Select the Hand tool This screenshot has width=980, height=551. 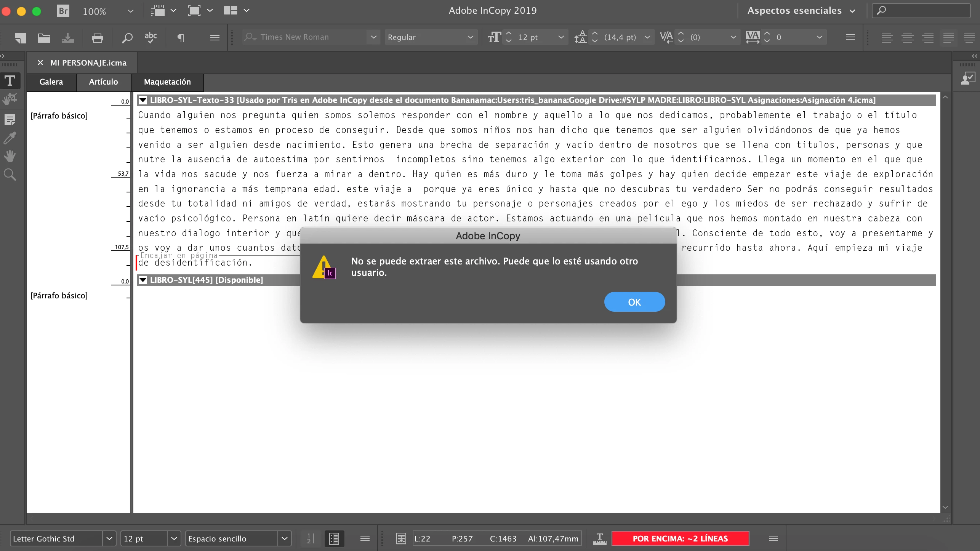[10, 156]
